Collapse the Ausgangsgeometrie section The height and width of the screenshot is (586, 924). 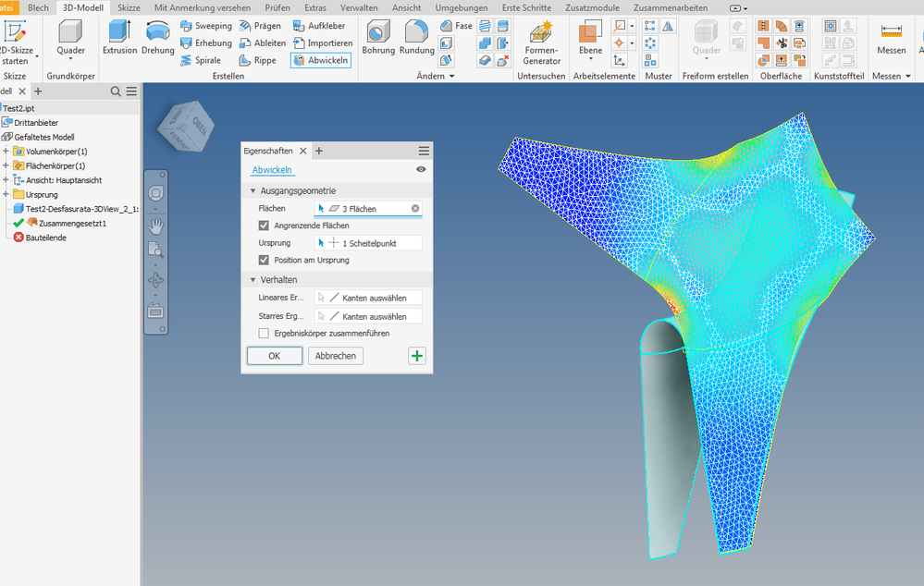[253, 190]
